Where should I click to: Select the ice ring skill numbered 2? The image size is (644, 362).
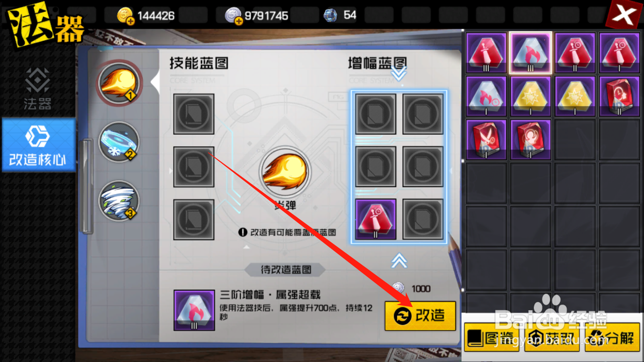point(119,142)
